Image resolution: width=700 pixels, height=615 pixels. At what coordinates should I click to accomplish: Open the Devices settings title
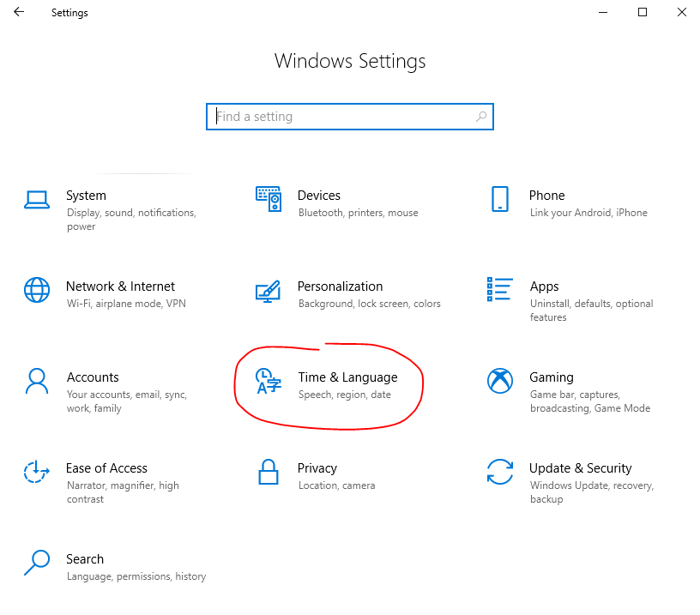pos(319,196)
